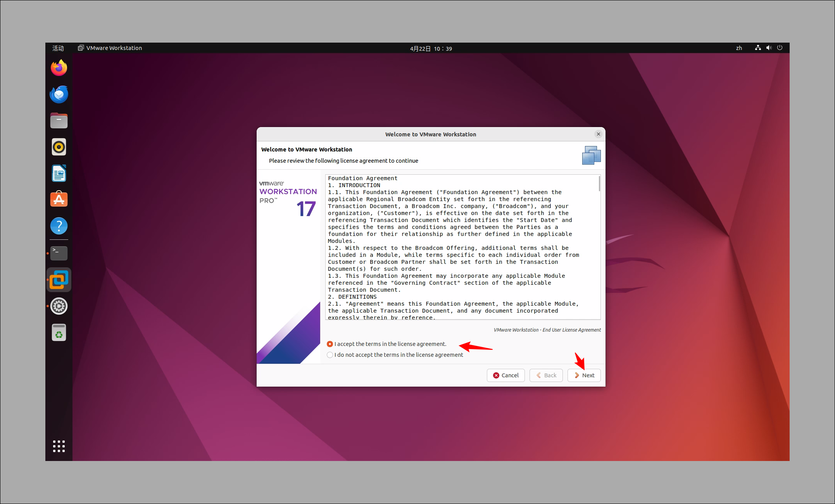The height and width of the screenshot is (504, 835).
Task: Switch to the Terminal dock icon
Action: tap(59, 253)
